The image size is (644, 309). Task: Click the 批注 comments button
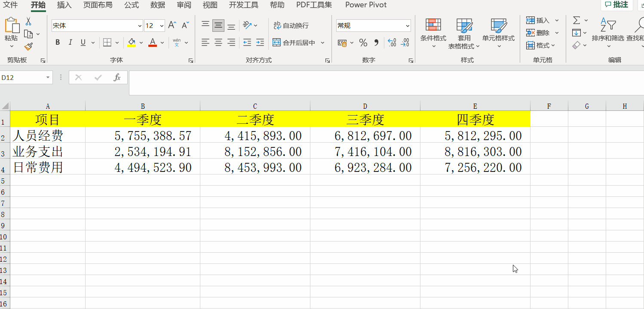click(616, 5)
